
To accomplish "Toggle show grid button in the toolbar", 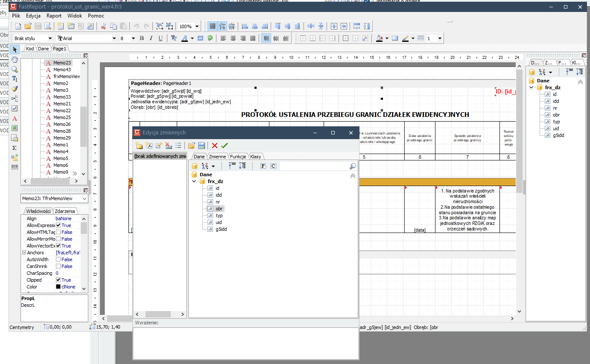I will pos(212,26).
